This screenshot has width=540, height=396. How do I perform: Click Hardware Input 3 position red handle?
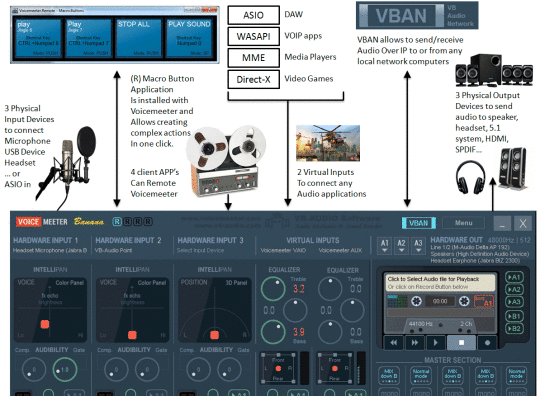click(215, 335)
